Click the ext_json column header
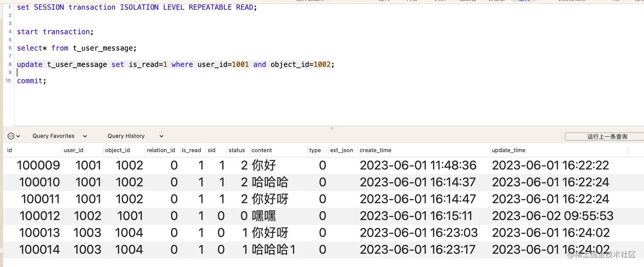644x267 pixels. click(342, 150)
